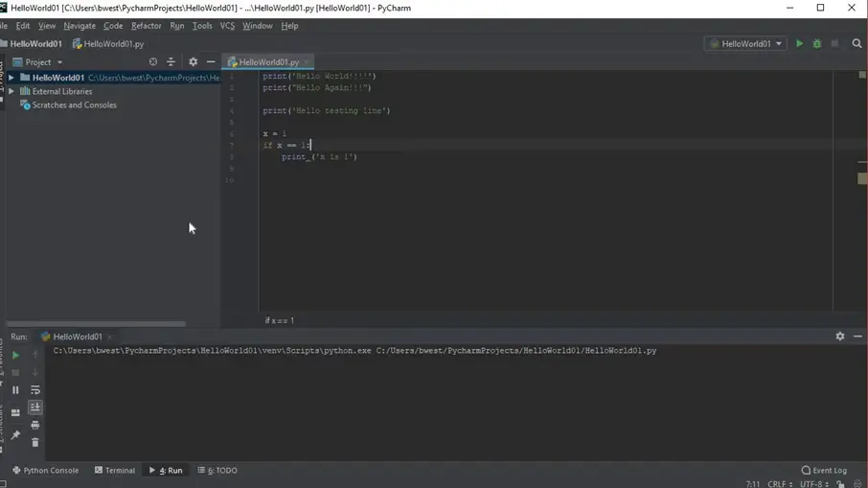868x488 pixels.
Task: Click the python.exe command line in Run output
Action: pos(354,351)
